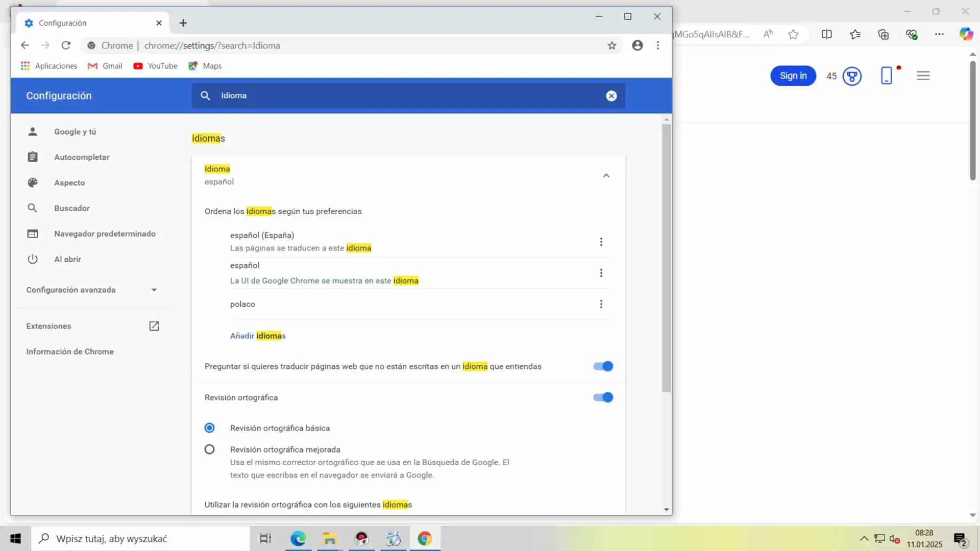This screenshot has height=551, width=980.
Task: Click the Sign in button
Action: [x=793, y=76]
